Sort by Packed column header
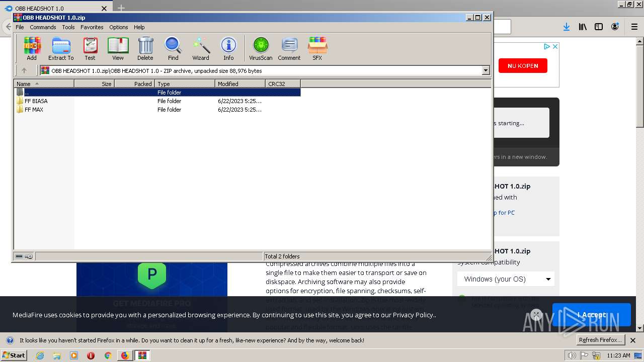The width and height of the screenshot is (644, 362). [134, 84]
